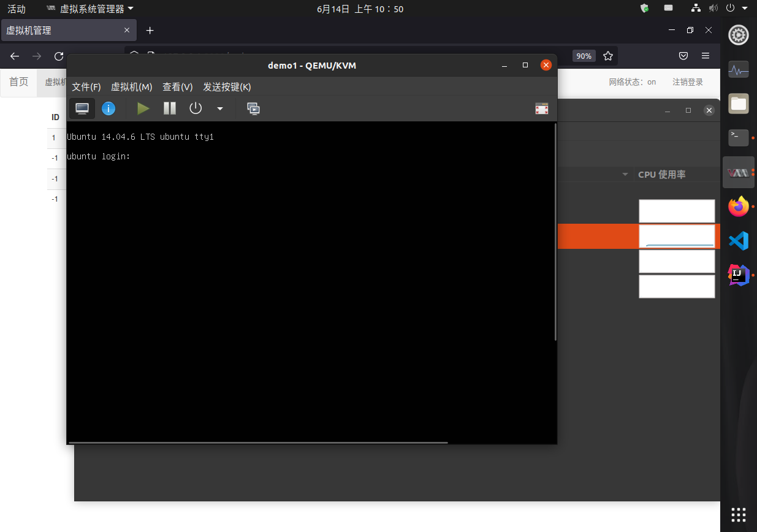Open wired network status icon in tray
This screenshot has height=532, width=757.
696,8
